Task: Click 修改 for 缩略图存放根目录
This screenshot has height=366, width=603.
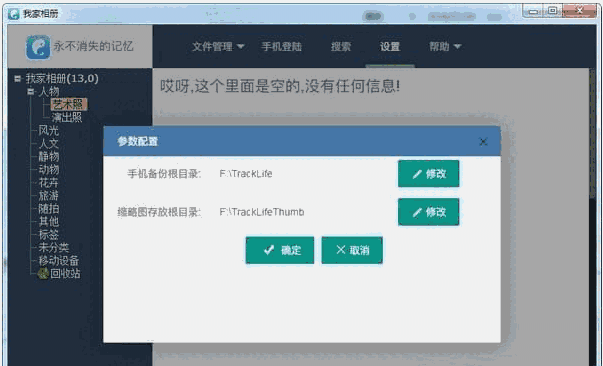Action: point(428,212)
